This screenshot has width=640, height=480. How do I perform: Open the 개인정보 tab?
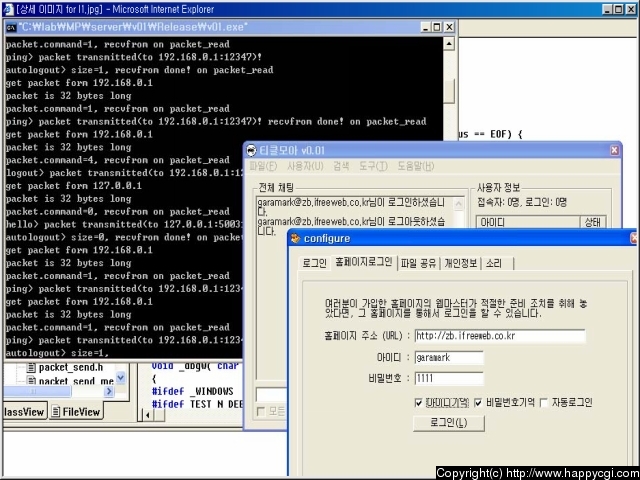[460, 263]
